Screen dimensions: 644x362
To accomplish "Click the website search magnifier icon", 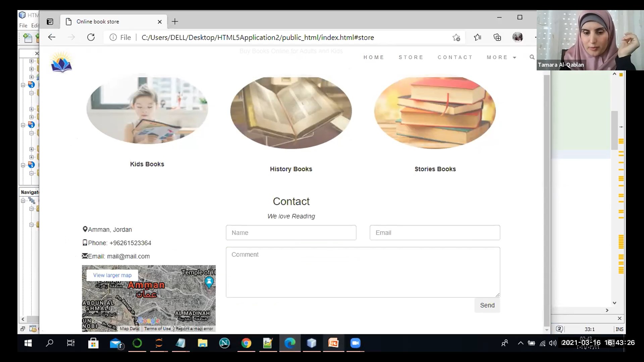I will click(532, 57).
